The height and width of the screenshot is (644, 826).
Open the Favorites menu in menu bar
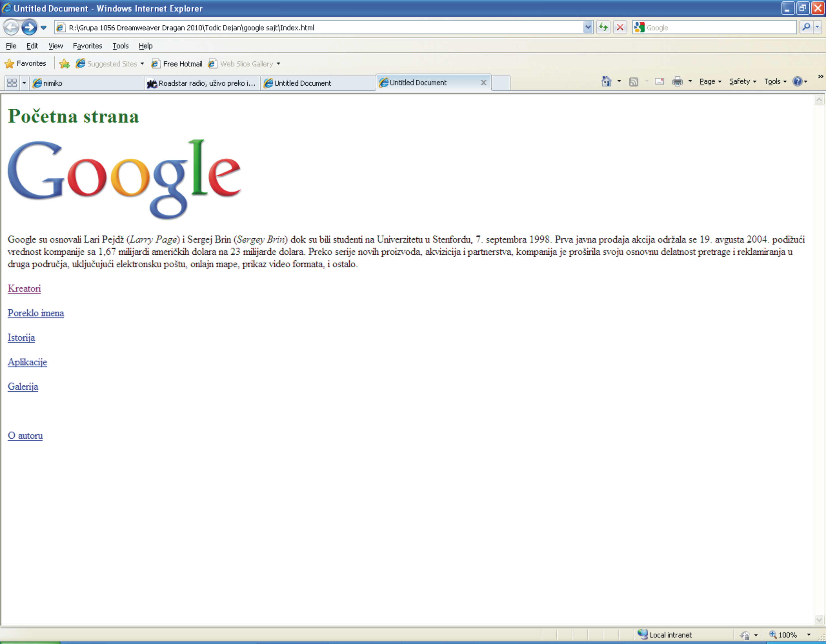click(87, 46)
